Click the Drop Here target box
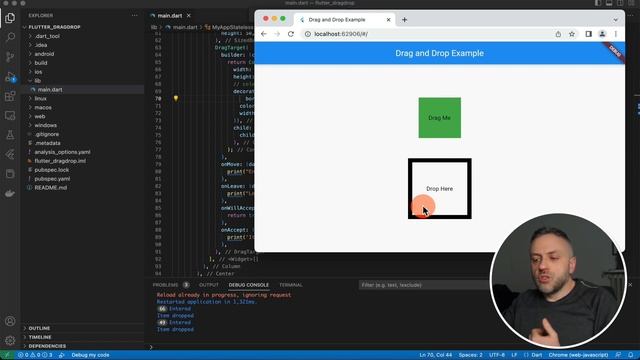The height and width of the screenshot is (360, 640). coord(440,189)
